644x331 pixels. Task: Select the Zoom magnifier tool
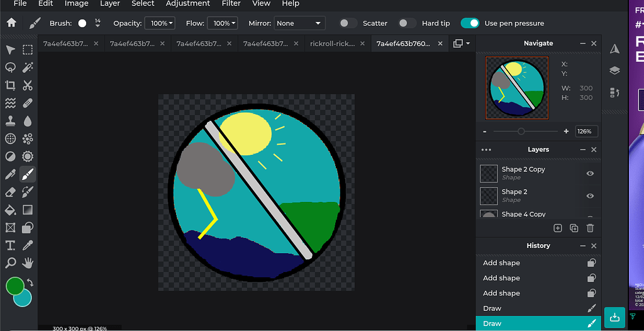pyautogui.click(x=10, y=263)
